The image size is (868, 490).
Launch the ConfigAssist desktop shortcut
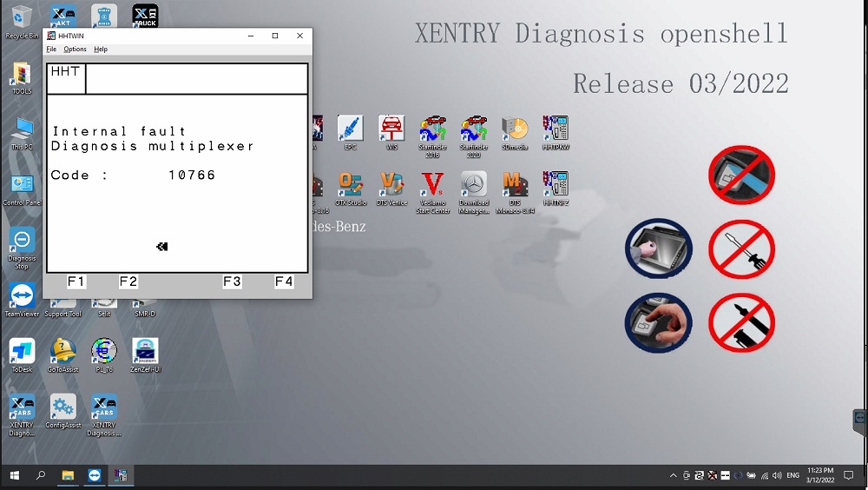62,411
